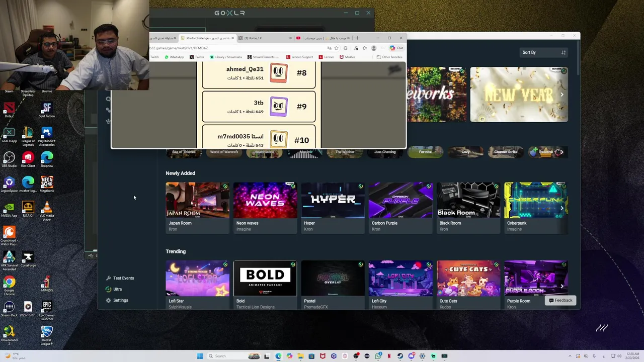The height and width of the screenshot is (362, 644).
Task: Launch League of Legends from the desktop
Action: [28, 136]
